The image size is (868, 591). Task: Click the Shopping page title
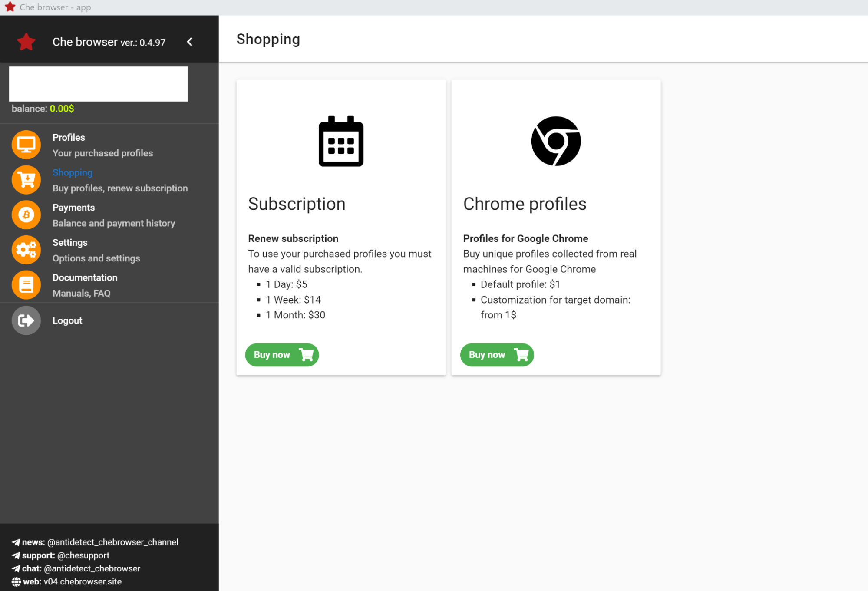[x=268, y=39]
